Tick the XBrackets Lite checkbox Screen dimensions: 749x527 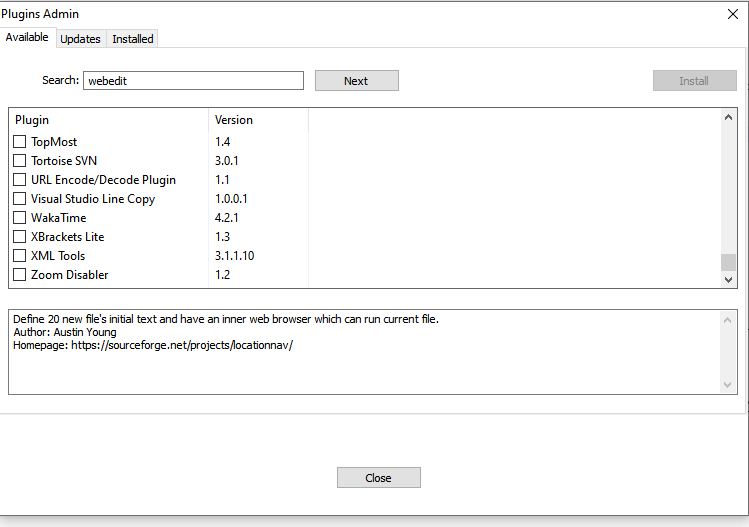19,237
